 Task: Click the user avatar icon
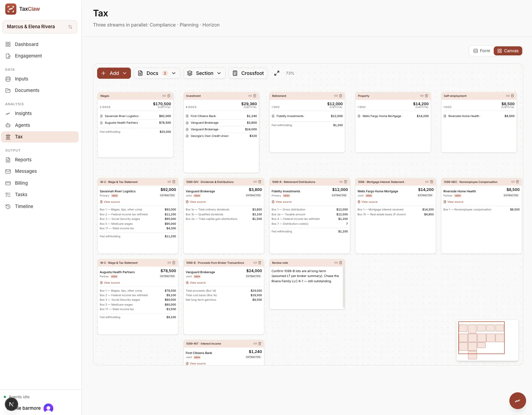coord(48,408)
